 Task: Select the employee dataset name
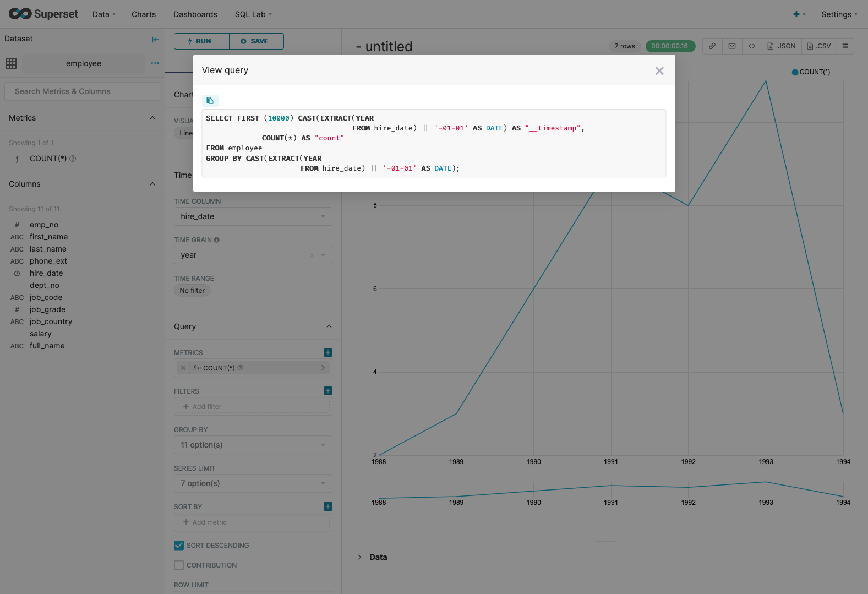pos(84,63)
